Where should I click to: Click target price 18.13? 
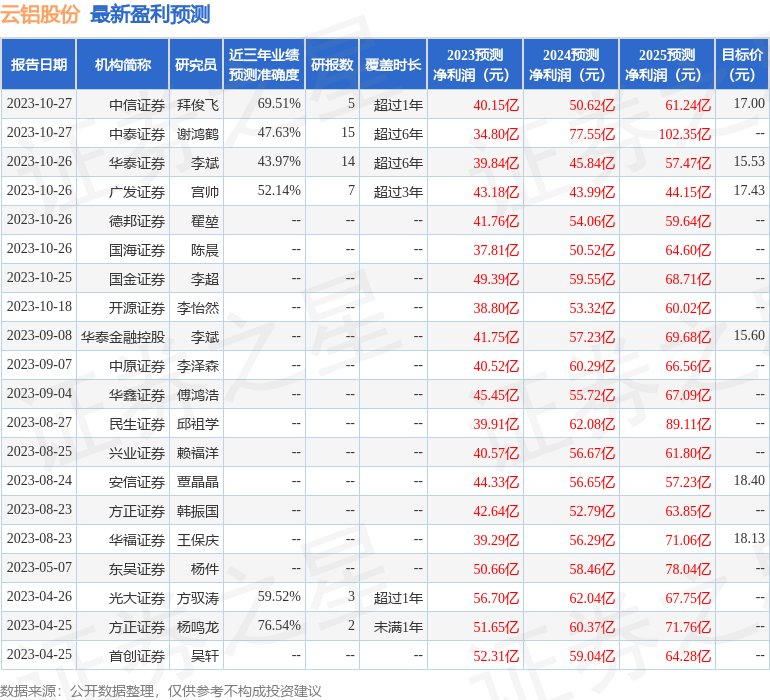coord(749,538)
